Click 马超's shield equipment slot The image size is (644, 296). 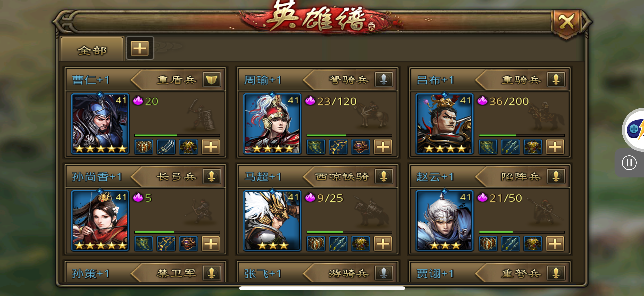(316, 243)
